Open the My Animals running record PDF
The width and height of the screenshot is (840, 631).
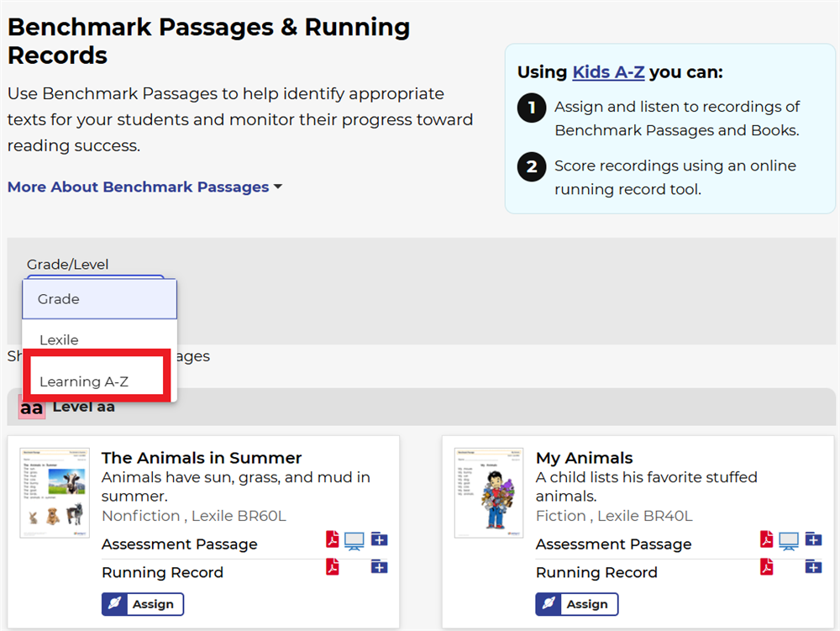766,567
